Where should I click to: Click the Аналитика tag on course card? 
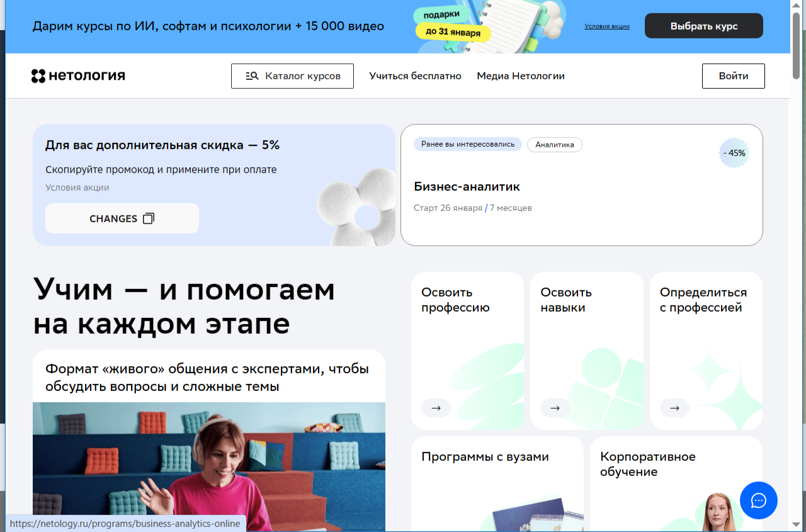tap(554, 144)
